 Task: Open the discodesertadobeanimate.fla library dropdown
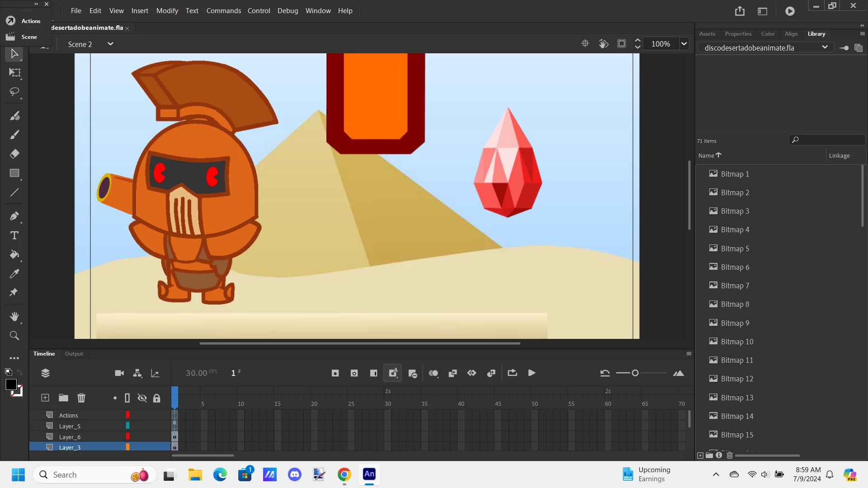pos(825,47)
